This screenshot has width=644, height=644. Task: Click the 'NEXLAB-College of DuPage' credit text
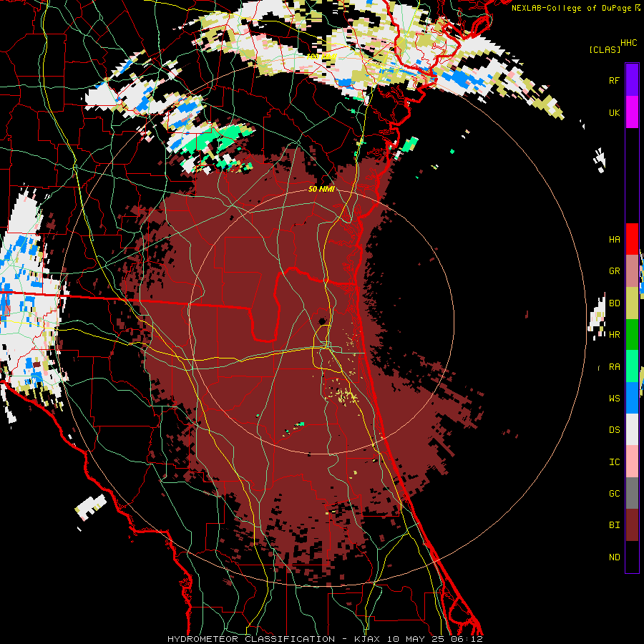[571, 8]
